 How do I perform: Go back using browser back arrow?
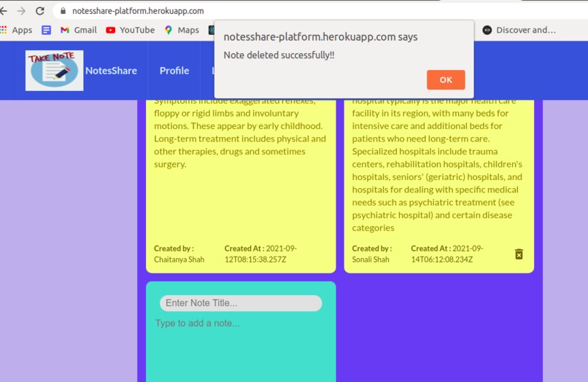click(4, 11)
